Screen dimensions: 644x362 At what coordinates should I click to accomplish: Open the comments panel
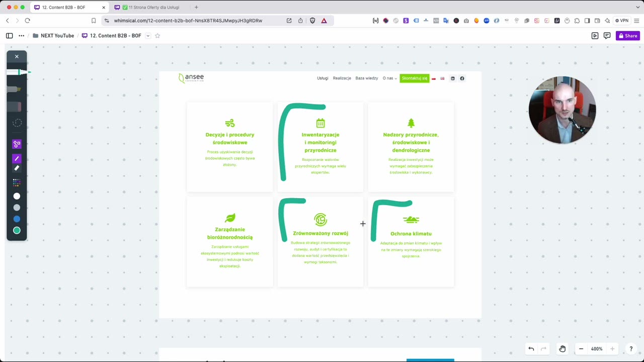(x=607, y=36)
